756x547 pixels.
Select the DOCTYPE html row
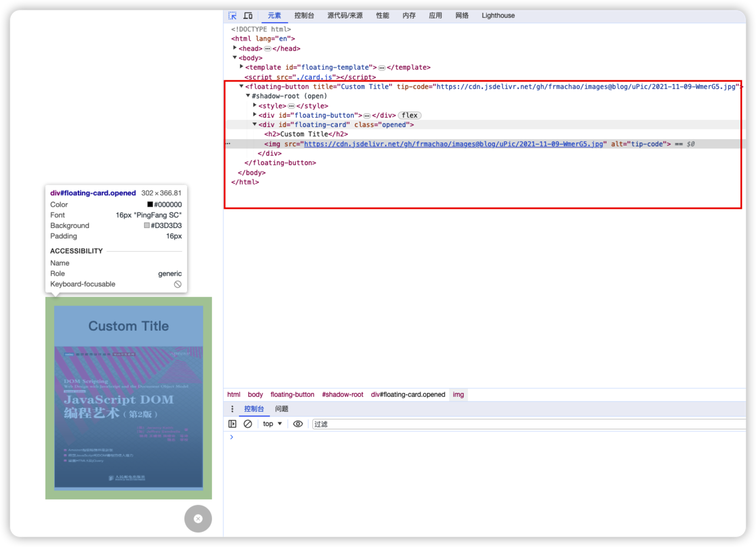(x=260, y=29)
